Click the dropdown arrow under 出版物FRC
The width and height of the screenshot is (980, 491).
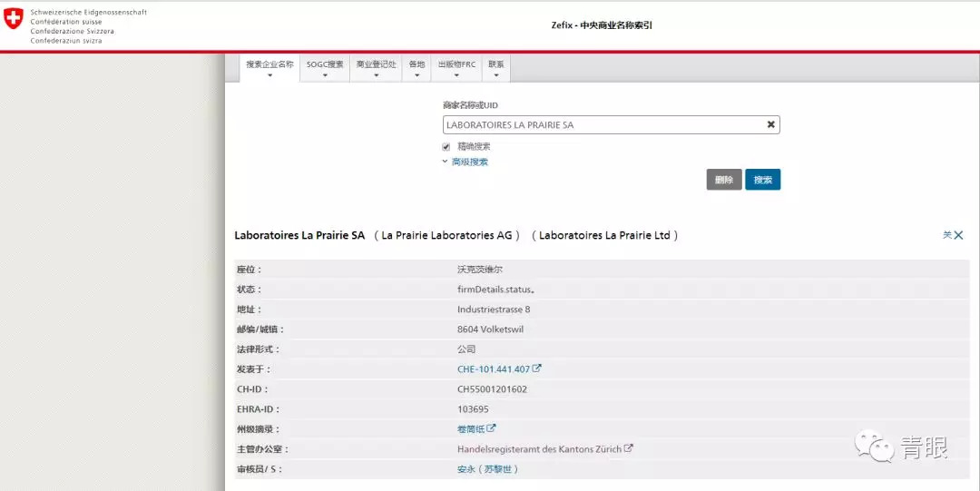tap(456, 75)
